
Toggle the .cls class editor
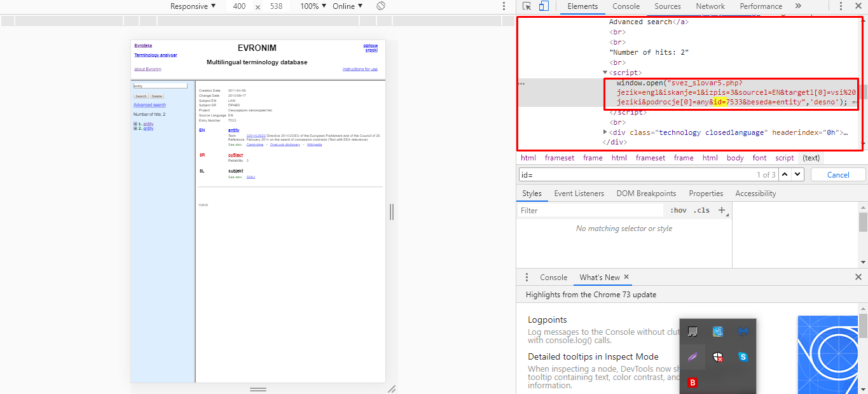click(x=701, y=210)
